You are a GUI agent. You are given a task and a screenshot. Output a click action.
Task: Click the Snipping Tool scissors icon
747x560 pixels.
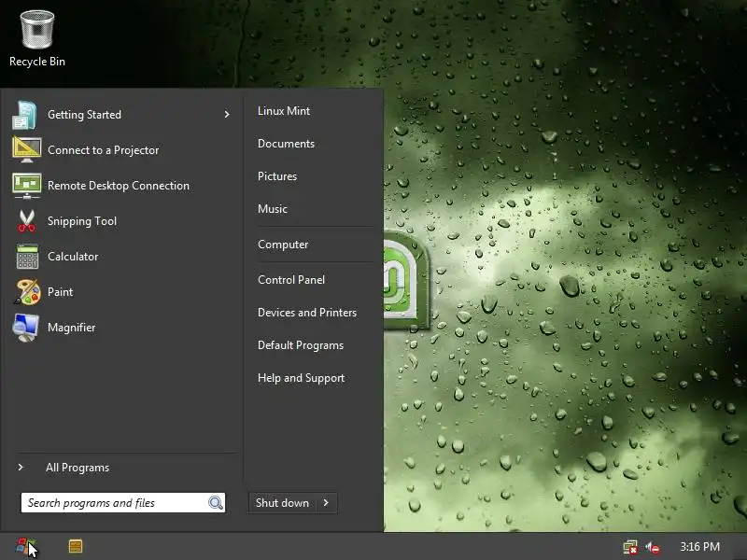(27, 221)
